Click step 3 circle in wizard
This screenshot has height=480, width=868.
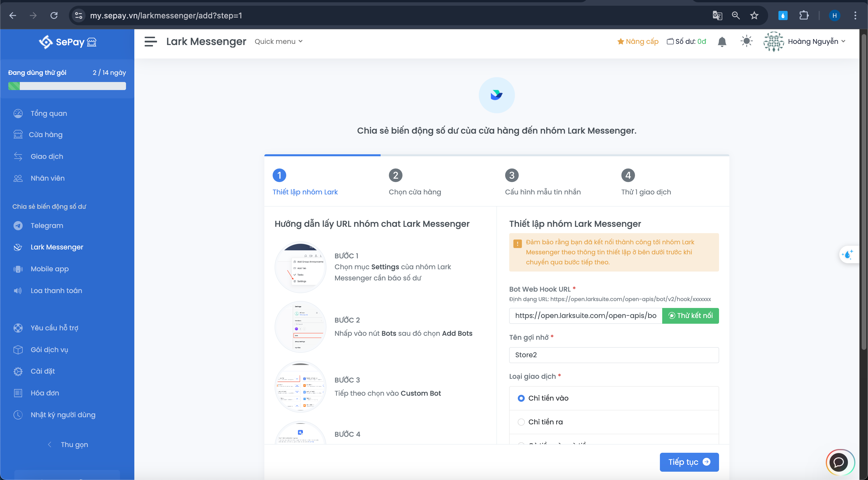click(511, 175)
